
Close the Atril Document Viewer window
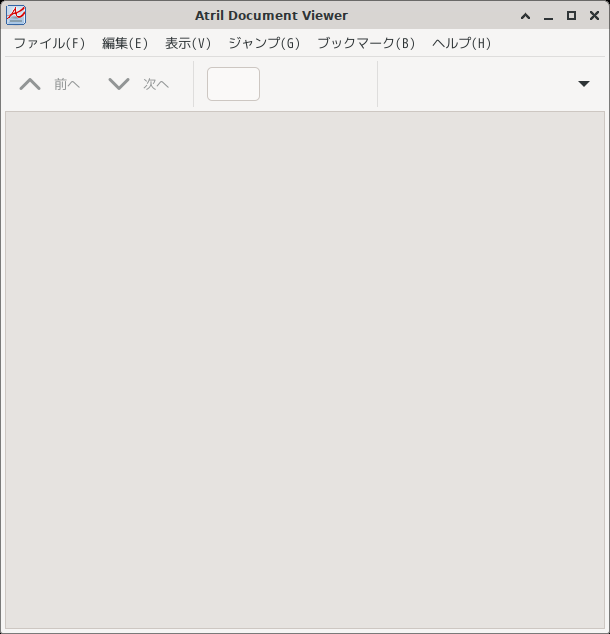(x=595, y=15)
